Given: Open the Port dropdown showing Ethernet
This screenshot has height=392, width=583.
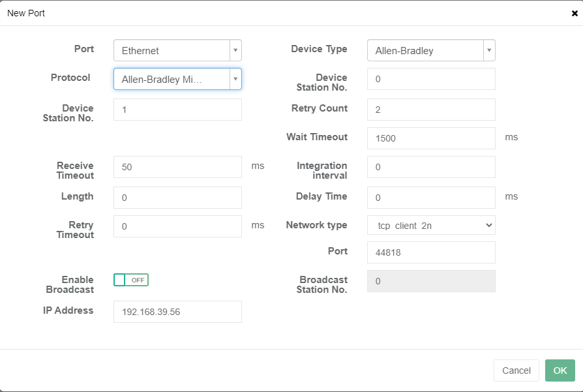Looking at the screenshot, I should click(177, 50).
